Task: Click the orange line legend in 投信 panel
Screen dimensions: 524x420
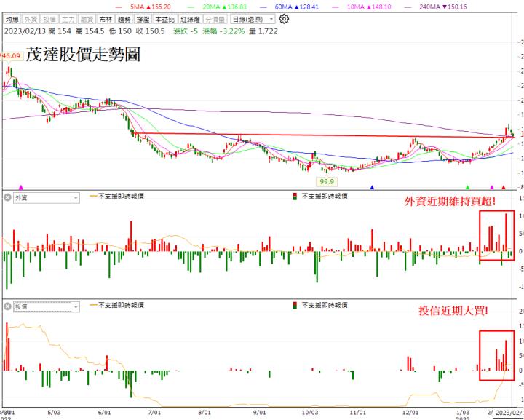Action: [x=116, y=305]
